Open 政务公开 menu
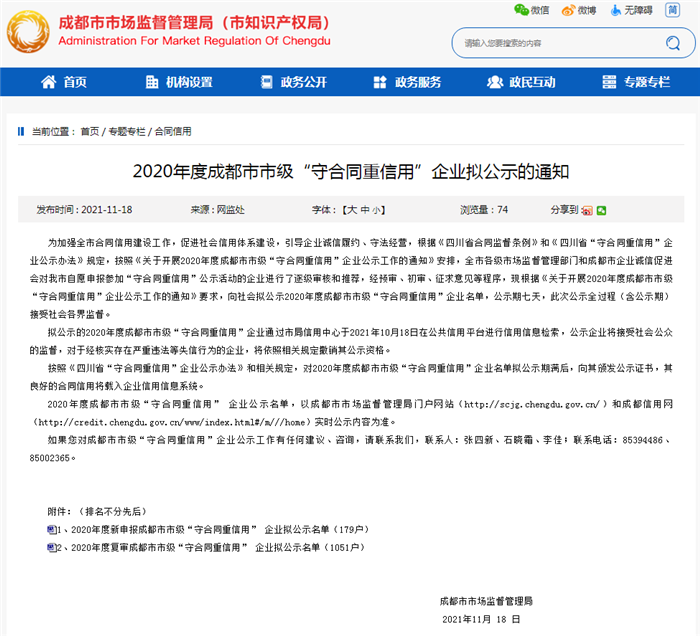This screenshot has height=636, width=700. click(x=294, y=82)
